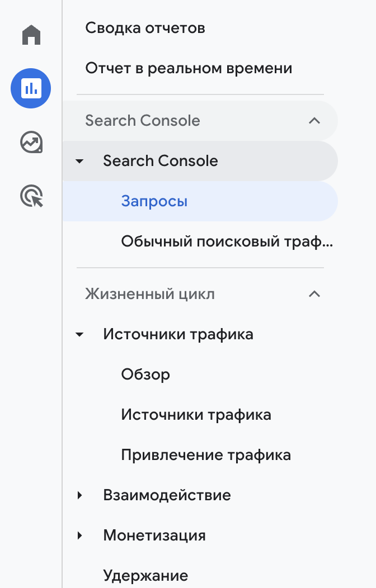Image resolution: width=376 pixels, height=588 pixels.
Task: Collapse the Search Console topic triangle
Action: [x=79, y=161]
